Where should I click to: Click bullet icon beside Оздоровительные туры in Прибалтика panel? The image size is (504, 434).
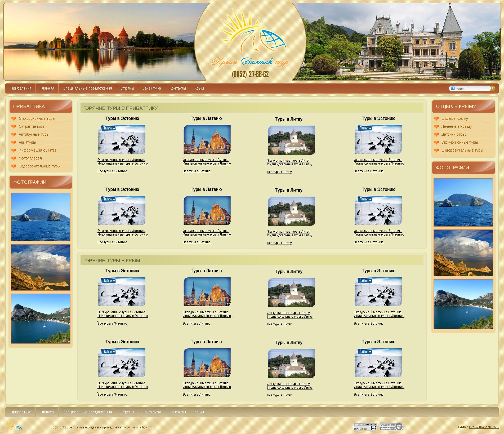pyautogui.click(x=14, y=166)
